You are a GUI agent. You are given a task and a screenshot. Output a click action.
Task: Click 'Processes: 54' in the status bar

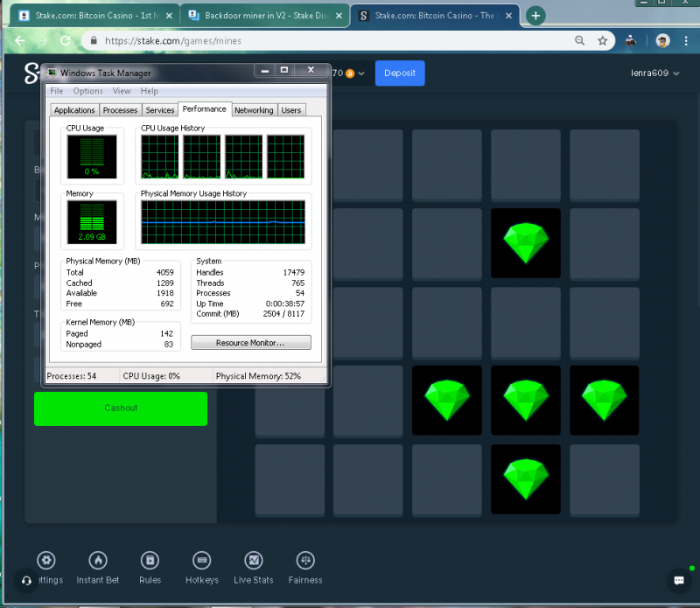pyautogui.click(x=72, y=376)
